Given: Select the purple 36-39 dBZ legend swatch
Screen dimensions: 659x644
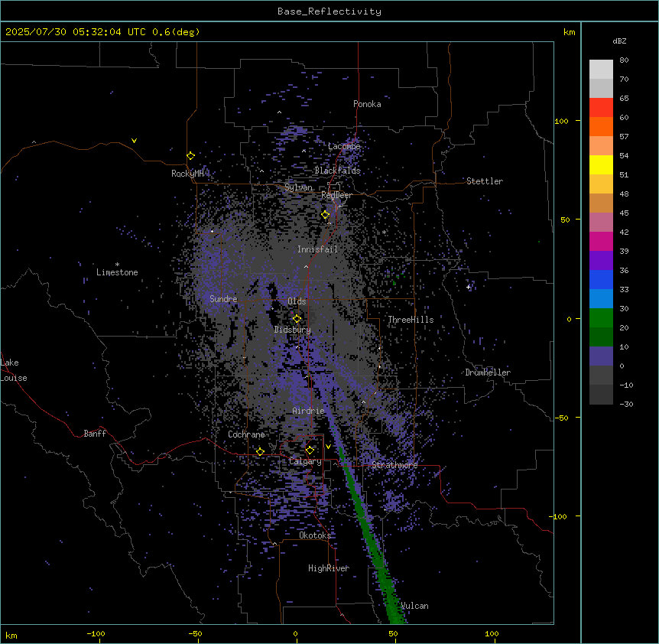Looking at the screenshot, I should coord(601,260).
